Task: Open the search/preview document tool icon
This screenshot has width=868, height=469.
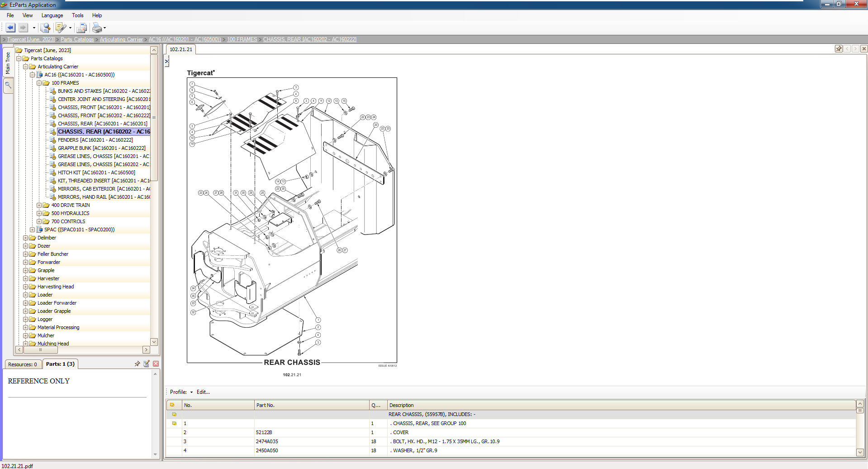Action: coord(45,28)
